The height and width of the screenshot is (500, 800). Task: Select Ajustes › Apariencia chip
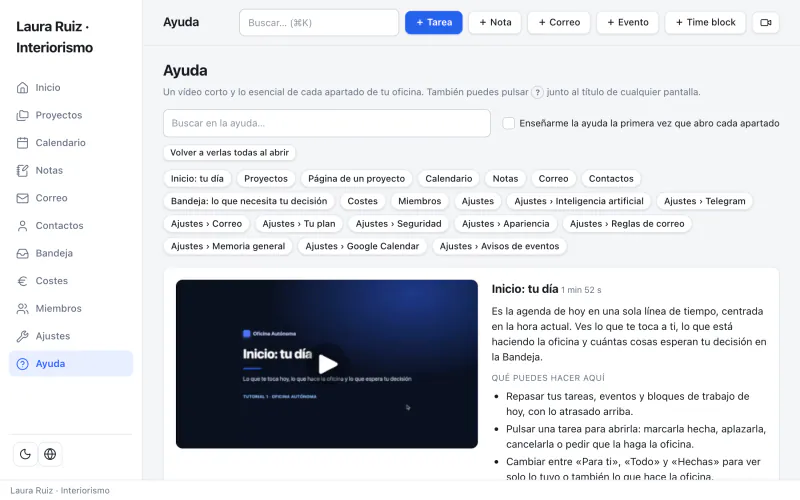(x=506, y=223)
